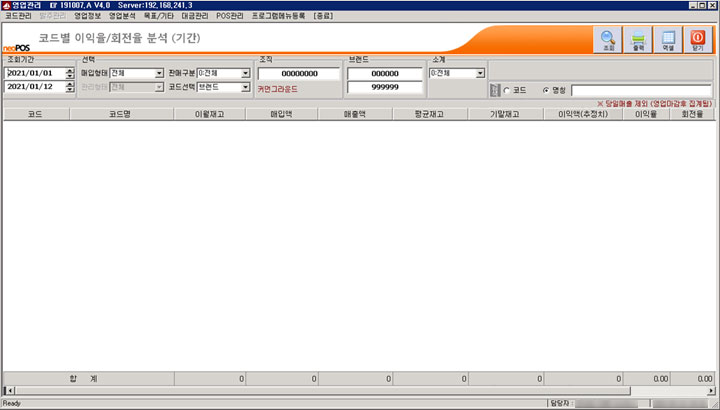This screenshot has height=410, width=720.
Task: Click the neoPOS logo
Action: (17, 48)
